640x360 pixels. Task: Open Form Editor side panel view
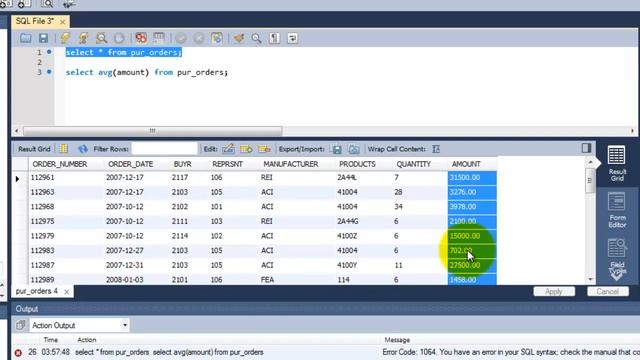617,210
